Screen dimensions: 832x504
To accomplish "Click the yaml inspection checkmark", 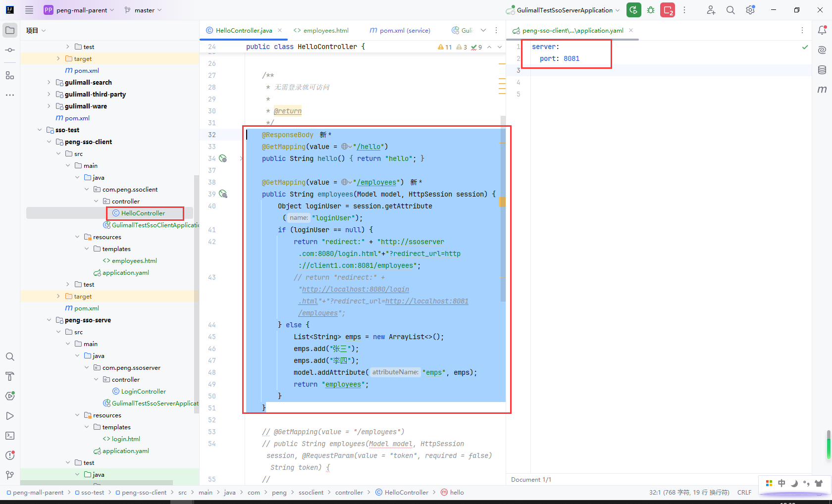I will (805, 47).
